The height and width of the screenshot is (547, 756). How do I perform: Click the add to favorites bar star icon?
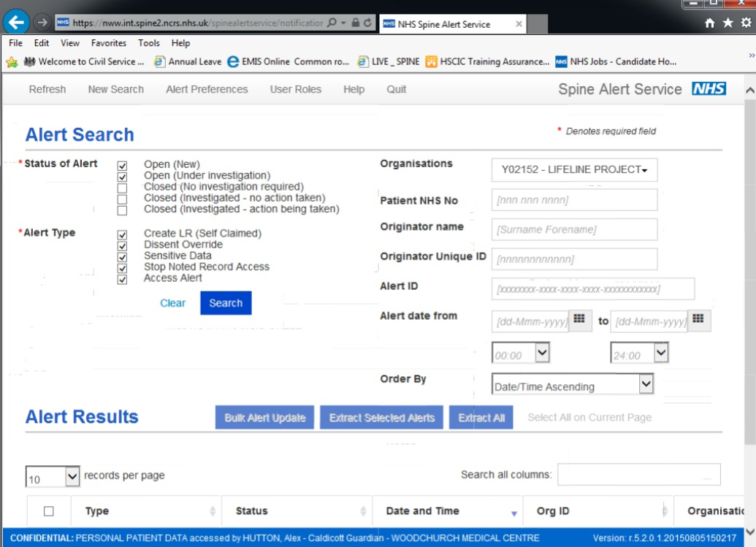pos(12,61)
